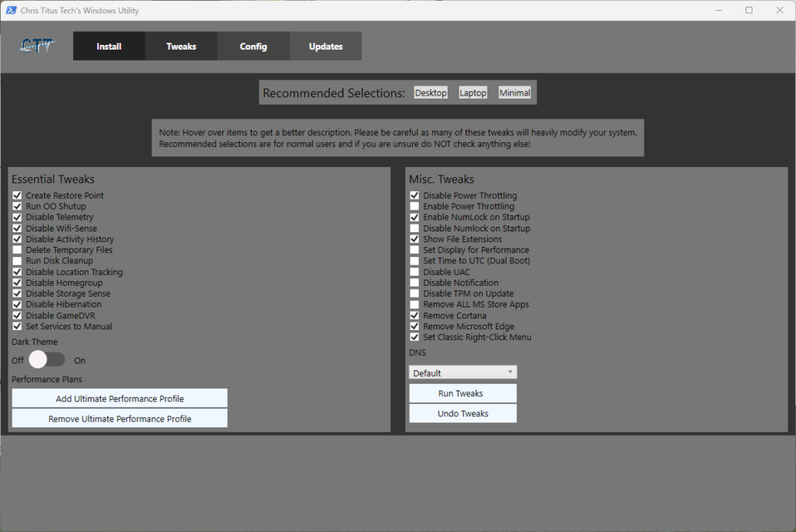The height and width of the screenshot is (532, 796).
Task: Turn on the Dark Theme toggle
Action: point(47,360)
